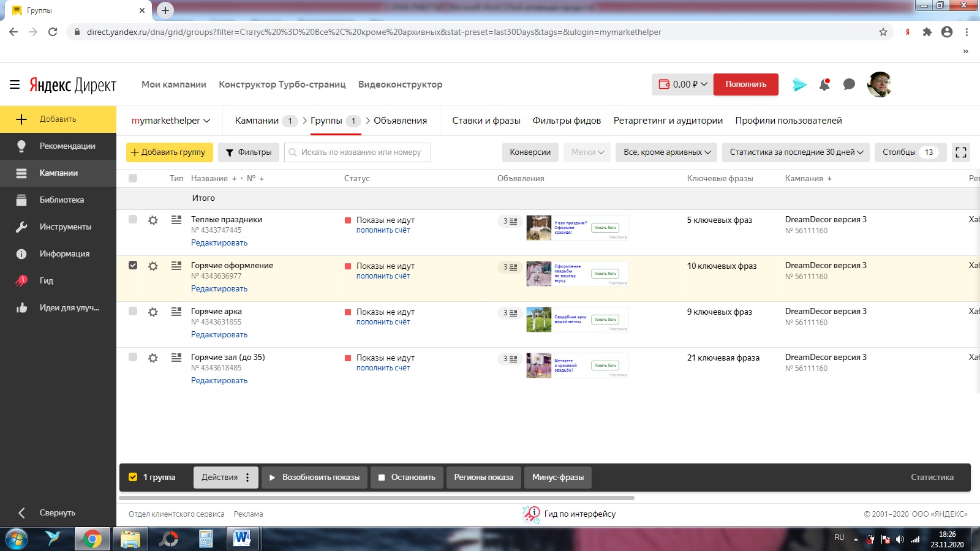Reload the browser page
Image resolution: width=980 pixels, height=551 pixels.
click(x=53, y=32)
